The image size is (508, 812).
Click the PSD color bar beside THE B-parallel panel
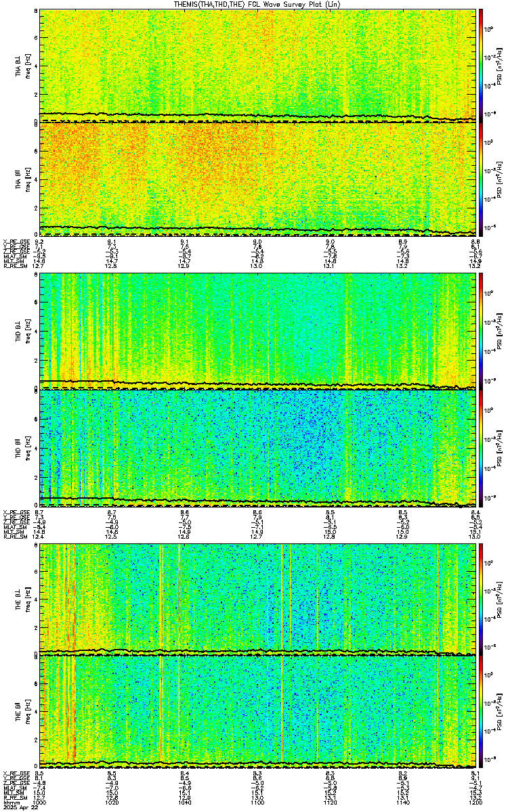click(x=480, y=712)
